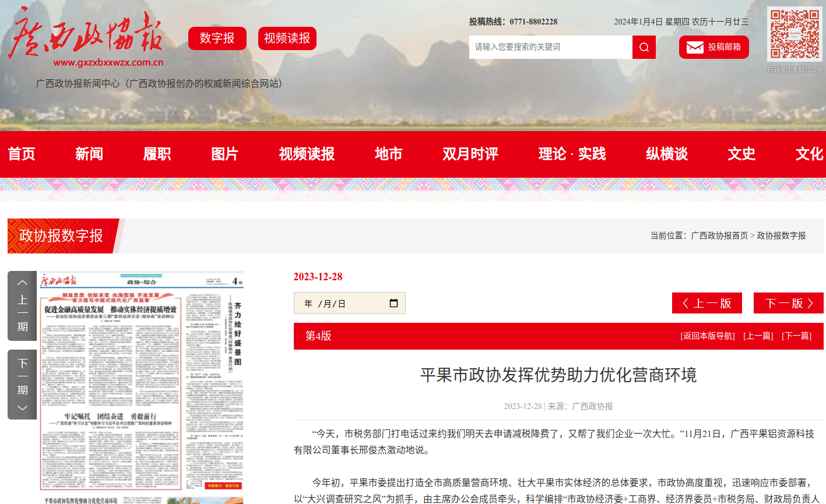Open the 数字报 button

[x=217, y=38]
